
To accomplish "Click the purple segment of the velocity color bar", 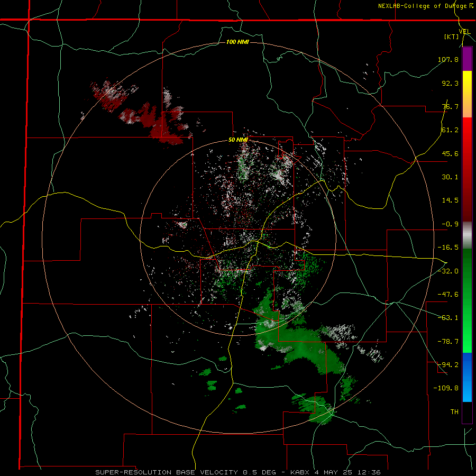I will [467, 59].
